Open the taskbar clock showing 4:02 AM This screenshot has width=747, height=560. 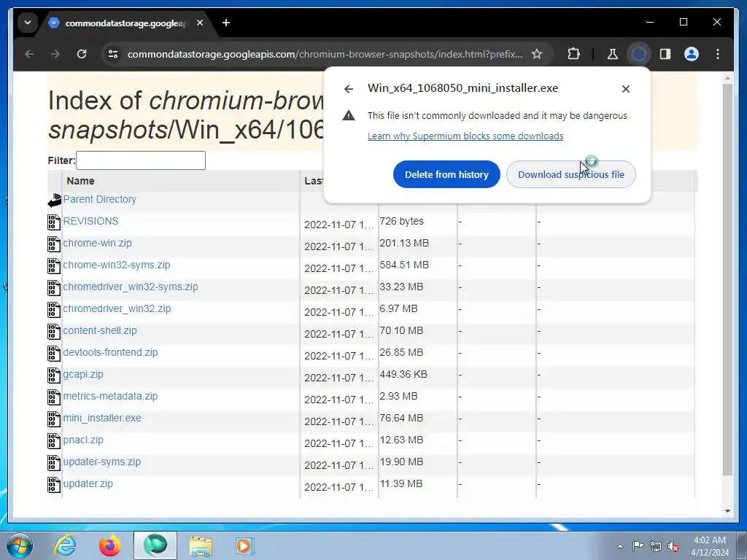tap(709, 546)
